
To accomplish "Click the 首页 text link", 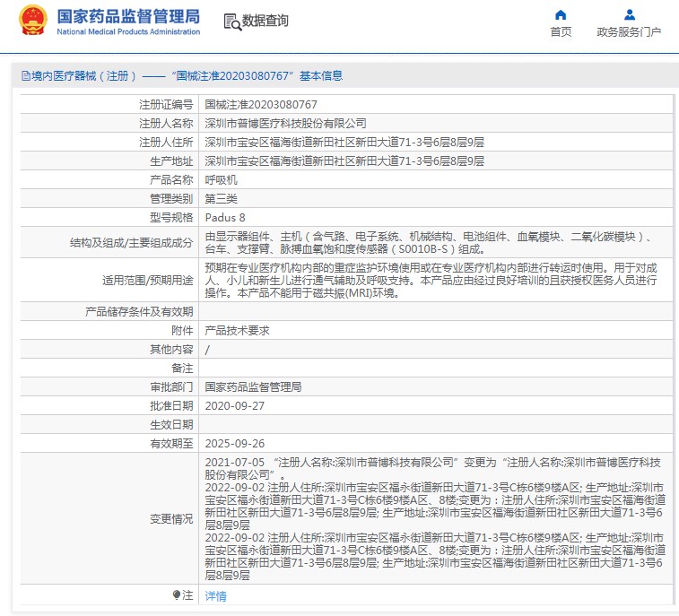I will pos(561,31).
